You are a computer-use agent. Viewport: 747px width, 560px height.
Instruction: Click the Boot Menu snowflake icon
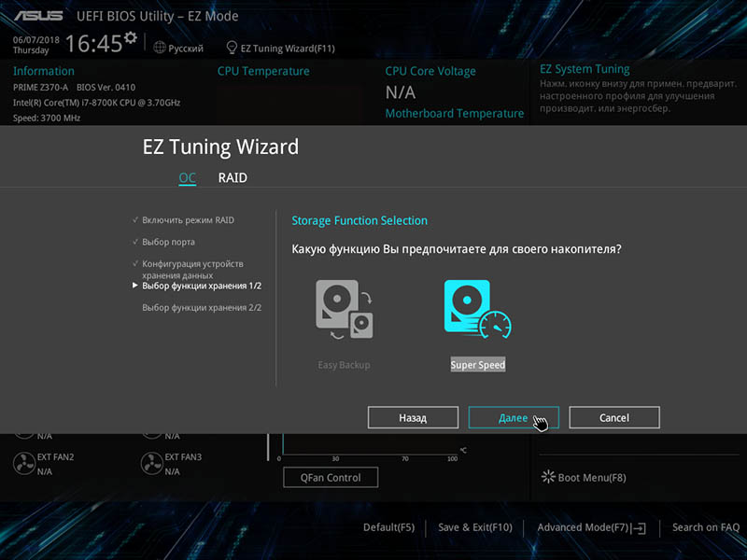click(548, 477)
